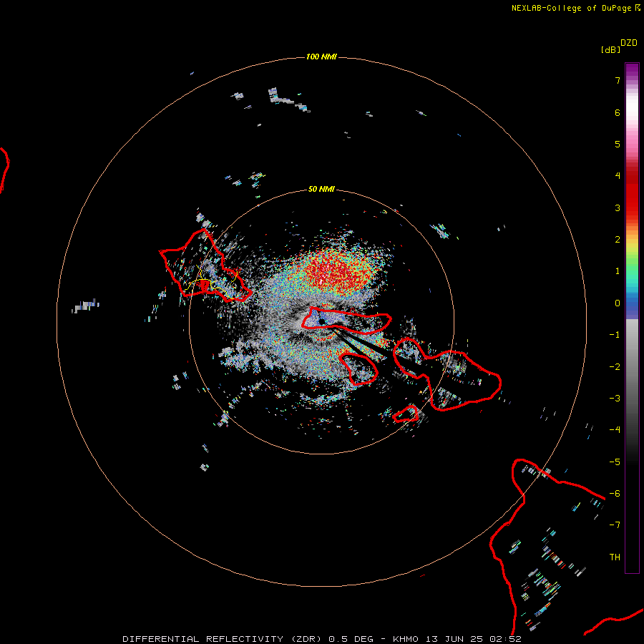Click the 2 value on color scale

click(618, 240)
